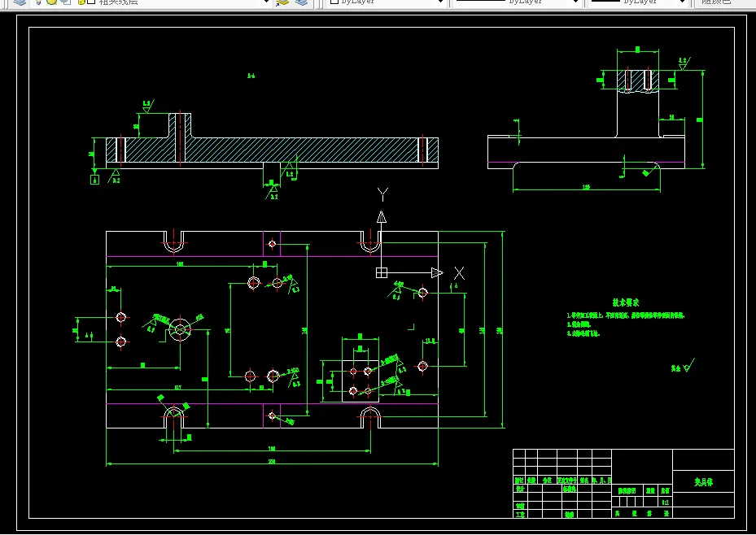Click the UCS Y-axis arrowhead
Image resolution: width=756 pixels, height=535 pixels.
382,217
